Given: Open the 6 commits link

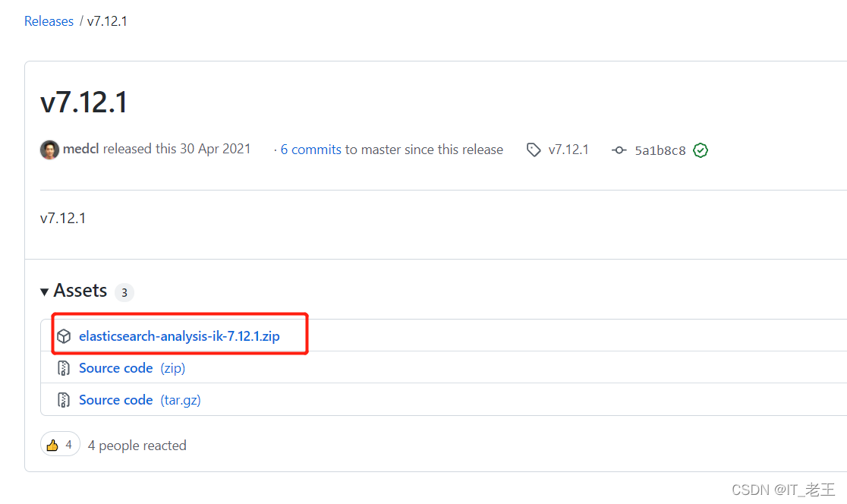Looking at the screenshot, I should (x=310, y=150).
